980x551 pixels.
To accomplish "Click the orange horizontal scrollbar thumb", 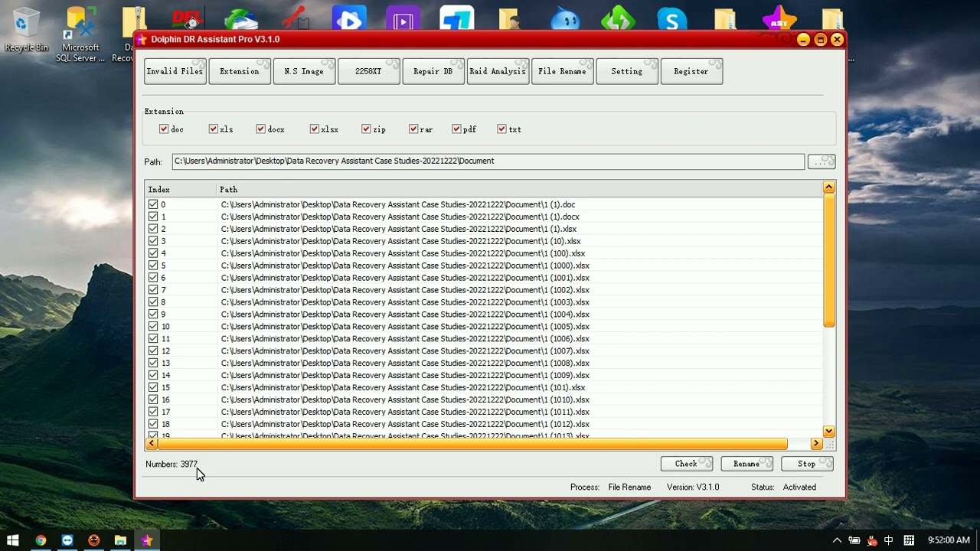I will [x=472, y=444].
